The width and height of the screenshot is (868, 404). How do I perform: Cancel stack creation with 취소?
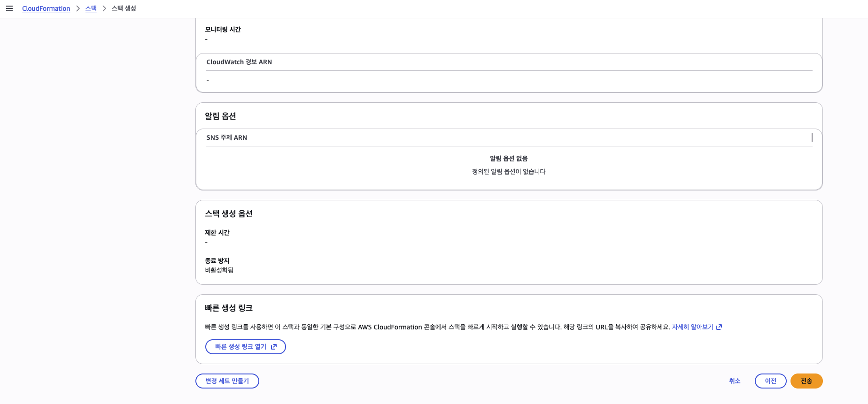click(735, 381)
